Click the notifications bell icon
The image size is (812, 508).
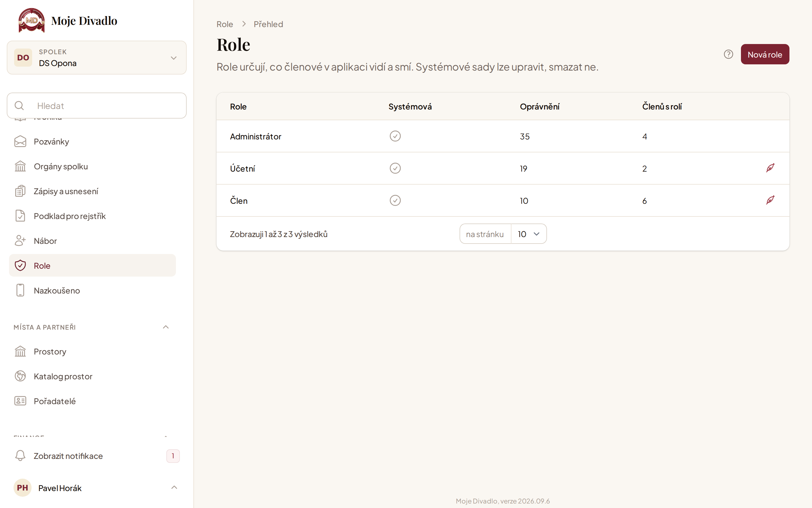20,456
